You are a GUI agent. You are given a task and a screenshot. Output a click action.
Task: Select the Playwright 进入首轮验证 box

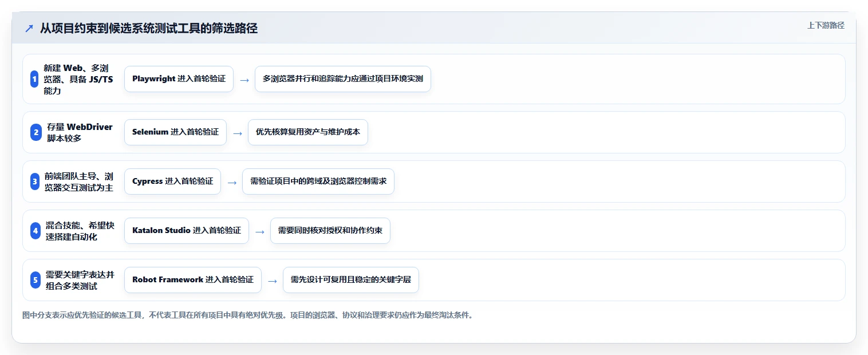point(179,79)
